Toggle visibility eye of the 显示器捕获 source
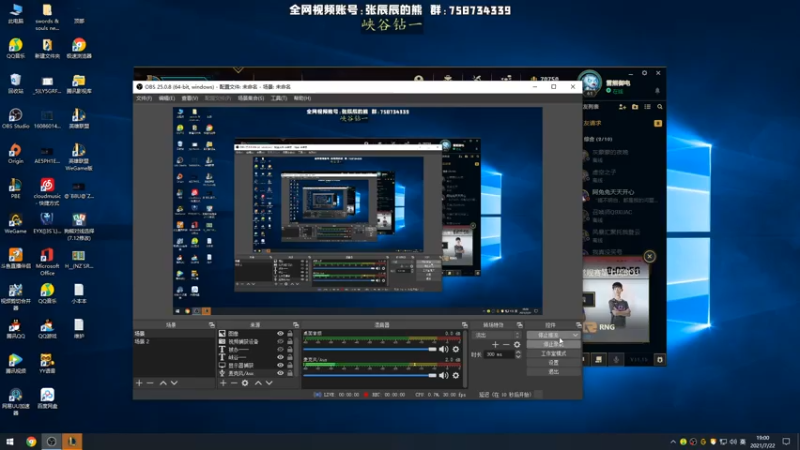Screen dimensions: 800x450 tap(280, 365)
